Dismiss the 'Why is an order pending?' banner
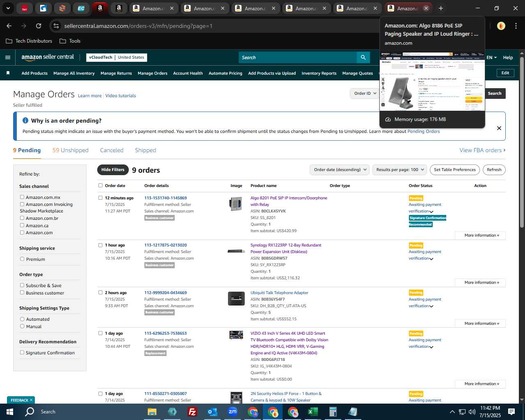Screen dimensions: 525x420 (499, 128)
